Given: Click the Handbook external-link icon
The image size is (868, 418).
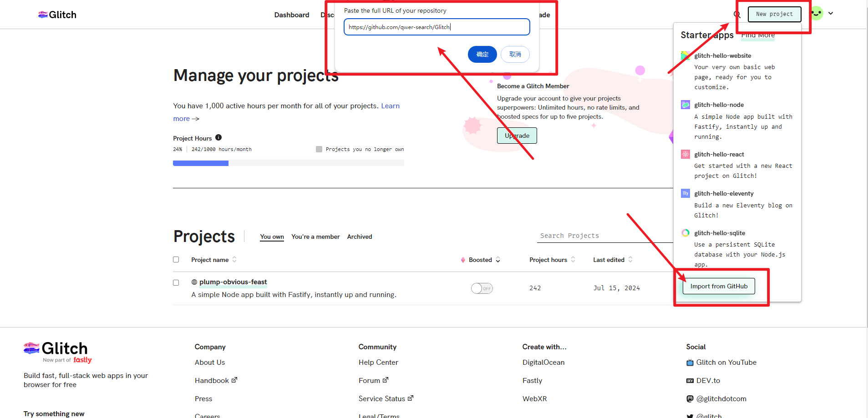Looking at the screenshot, I should pos(234,380).
